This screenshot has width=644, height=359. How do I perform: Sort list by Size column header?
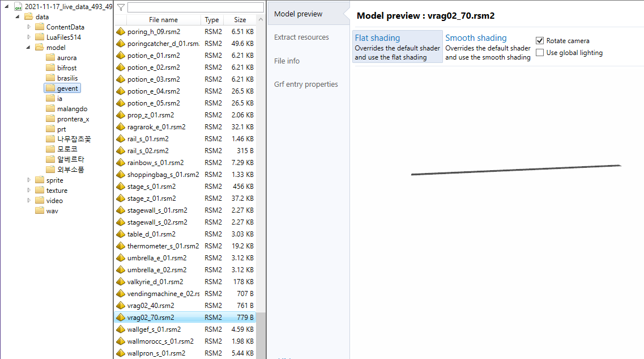point(240,20)
